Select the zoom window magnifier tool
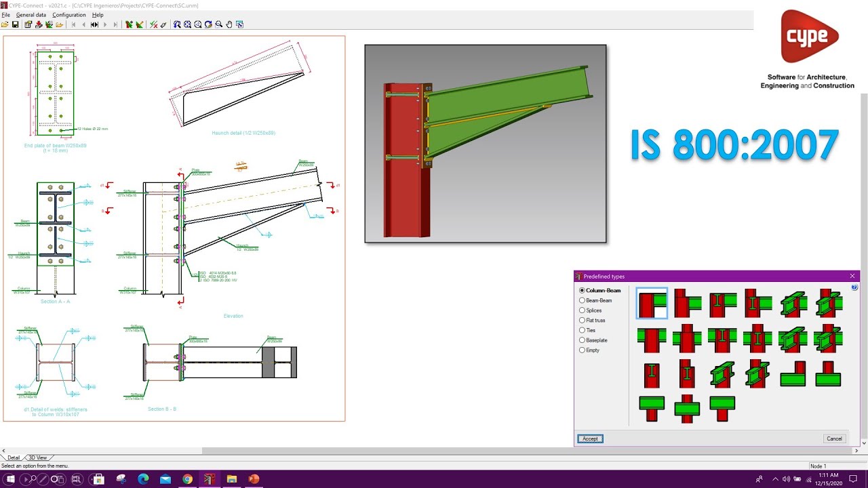This screenshot has width=868, height=488. point(178,24)
